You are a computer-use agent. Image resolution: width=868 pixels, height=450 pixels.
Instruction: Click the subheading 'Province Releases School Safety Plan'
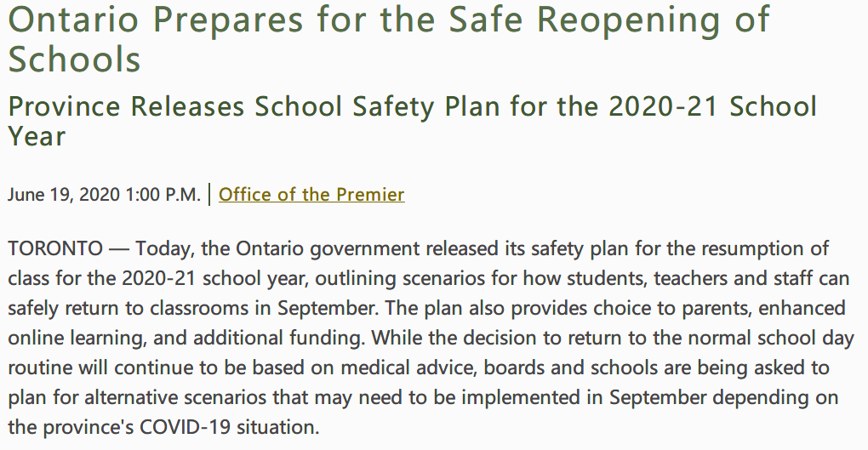[253, 107]
